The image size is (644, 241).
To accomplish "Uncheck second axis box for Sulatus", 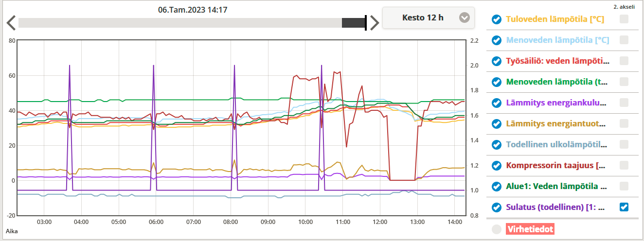I will pyautogui.click(x=624, y=207).
